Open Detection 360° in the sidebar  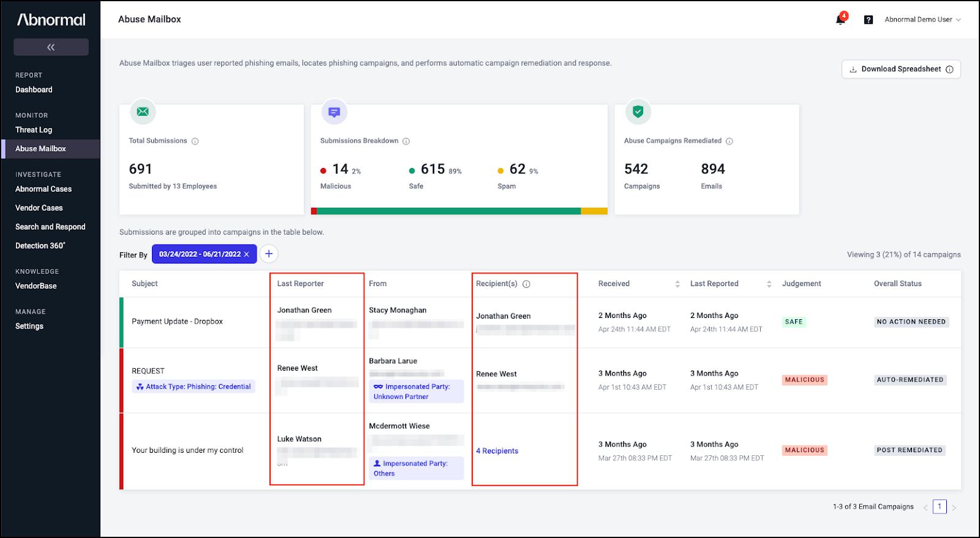40,246
